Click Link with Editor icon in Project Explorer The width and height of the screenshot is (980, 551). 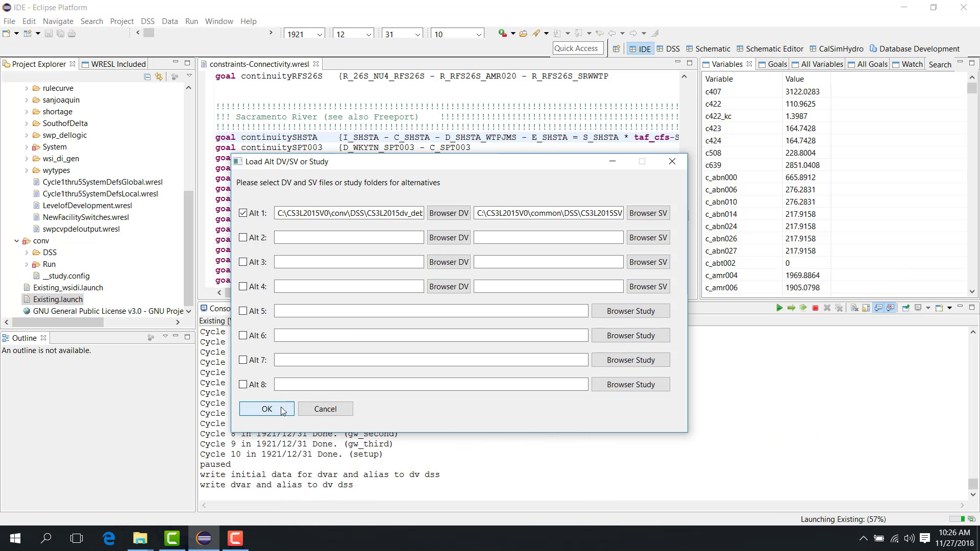[159, 77]
